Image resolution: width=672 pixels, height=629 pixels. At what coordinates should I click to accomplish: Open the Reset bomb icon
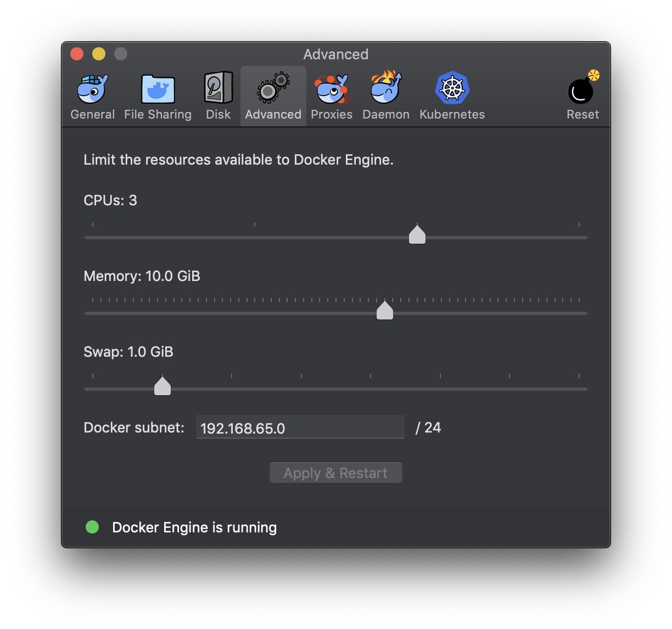tap(583, 88)
